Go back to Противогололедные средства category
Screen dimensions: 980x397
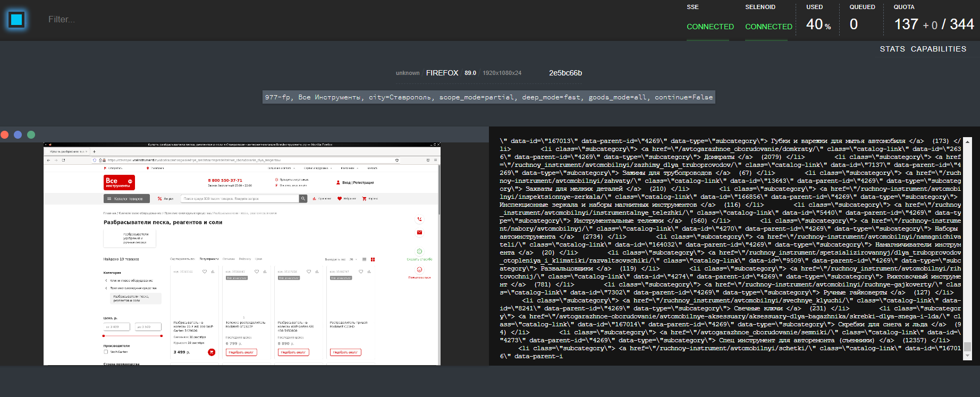click(133, 288)
